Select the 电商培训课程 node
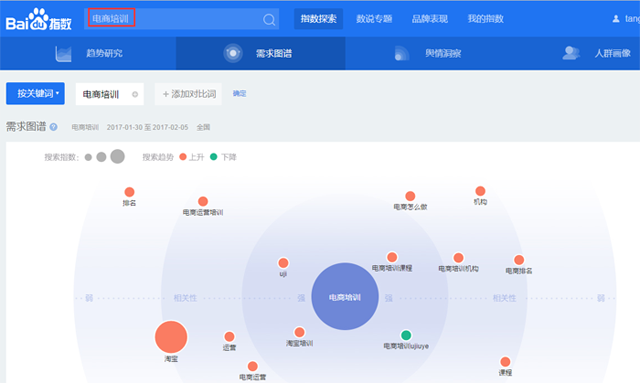 point(392,257)
